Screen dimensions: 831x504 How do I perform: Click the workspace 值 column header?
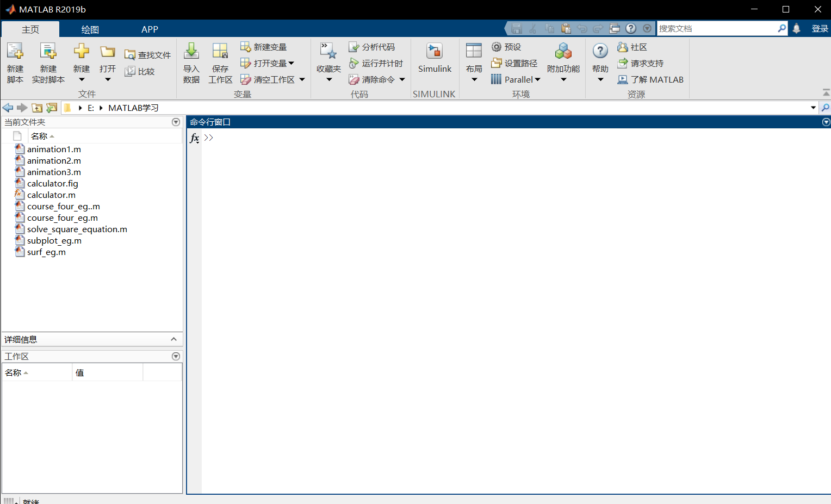pos(80,372)
